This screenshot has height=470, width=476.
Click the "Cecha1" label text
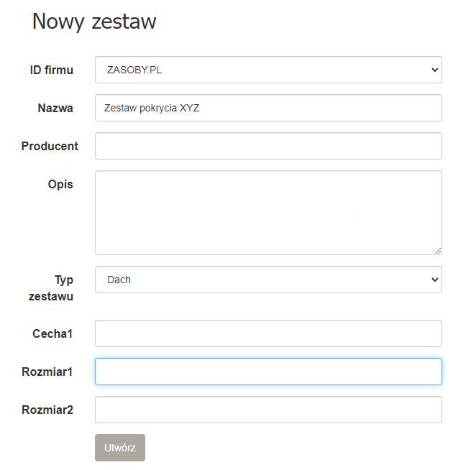tap(52, 333)
